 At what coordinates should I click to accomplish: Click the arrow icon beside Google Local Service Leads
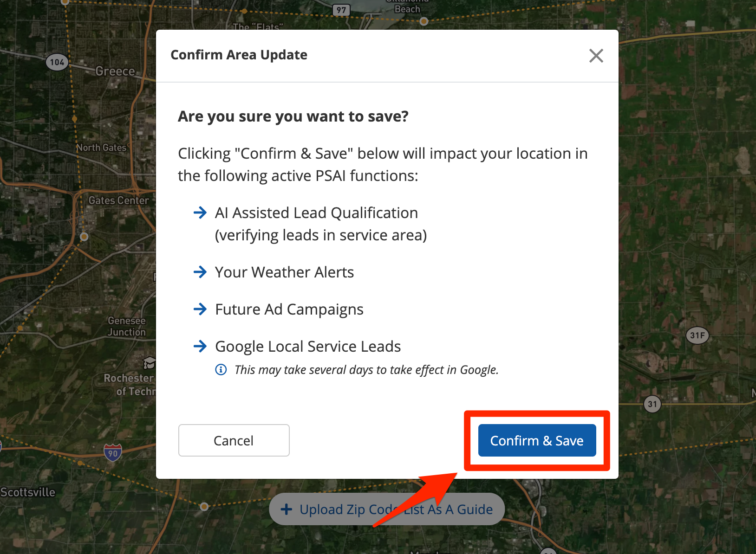pos(200,346)
